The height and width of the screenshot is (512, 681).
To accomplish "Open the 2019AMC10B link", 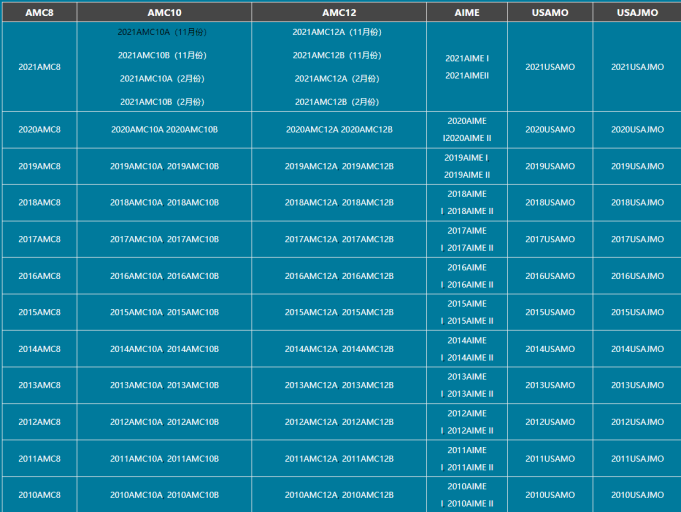I will pyautogui.click(x=193, y=166).
